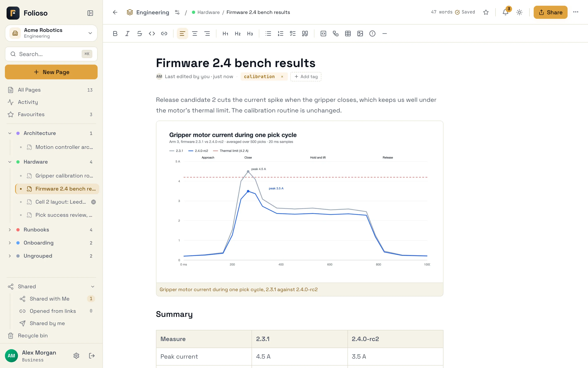Insert a block quote

point(305,34)
